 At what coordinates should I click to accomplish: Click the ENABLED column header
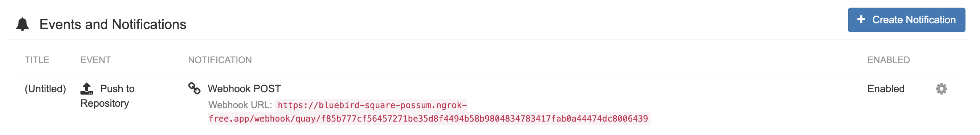pos(888,60)
